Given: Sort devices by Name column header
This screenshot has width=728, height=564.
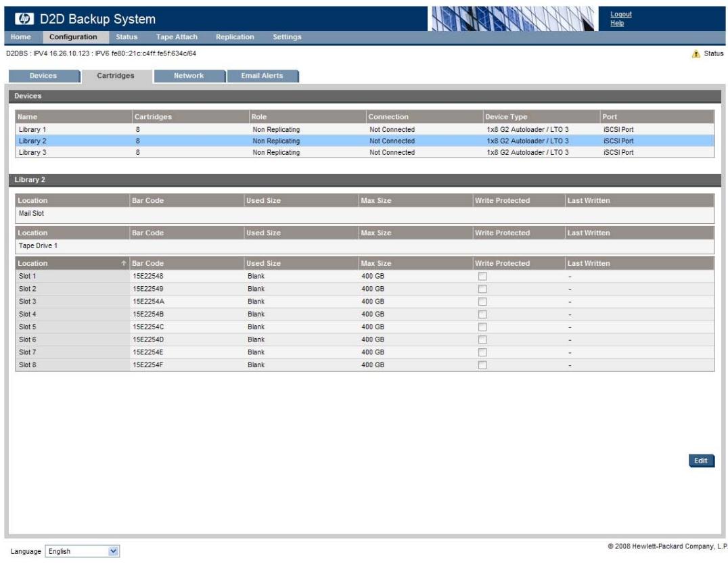Looking at the screenshot, I should [x=73, y=117].
